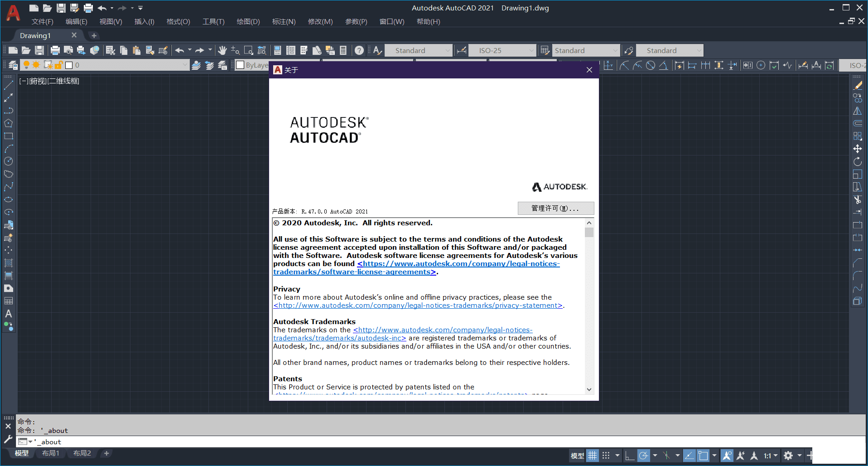Screen dimensions: 868x466
Task: Expand the snap mode settings arrow
Action: [617, 456]
